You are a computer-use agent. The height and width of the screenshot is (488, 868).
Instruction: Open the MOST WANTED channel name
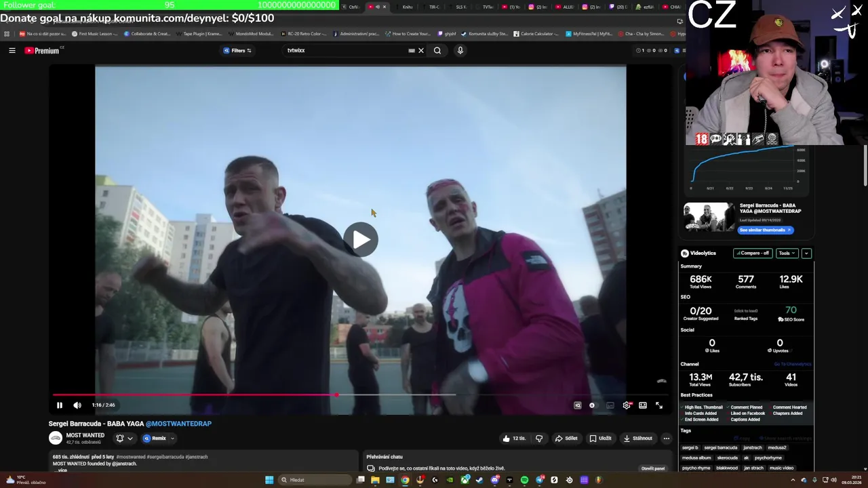[85, 435]
